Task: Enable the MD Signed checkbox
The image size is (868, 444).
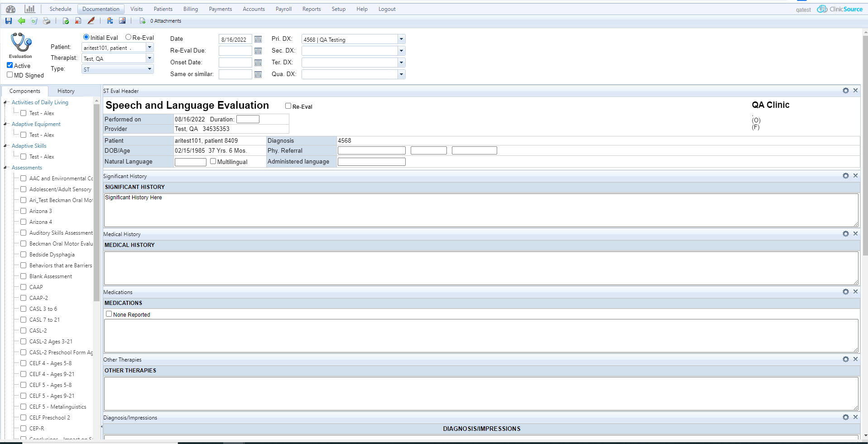Action: click(10, 74)
